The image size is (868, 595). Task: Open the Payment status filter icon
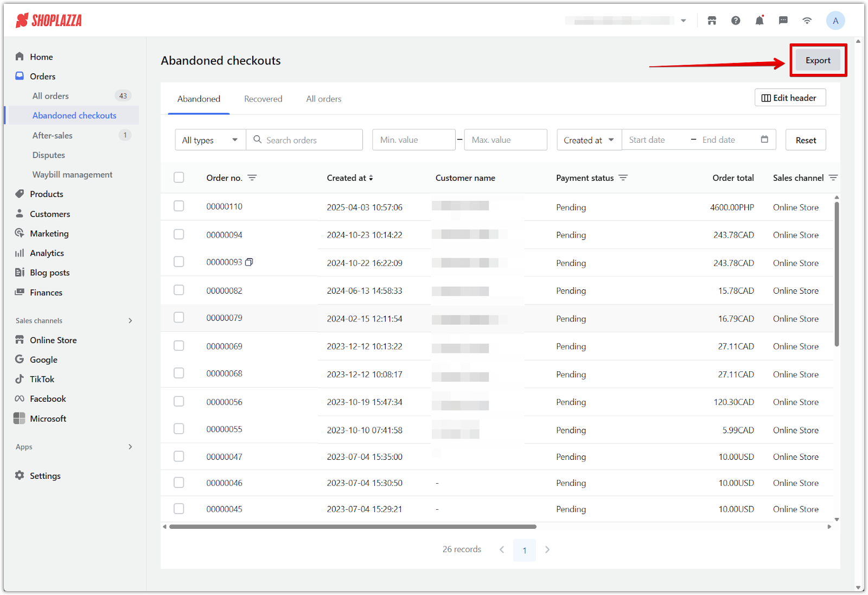pyautogui.click(x=623, y=178)
